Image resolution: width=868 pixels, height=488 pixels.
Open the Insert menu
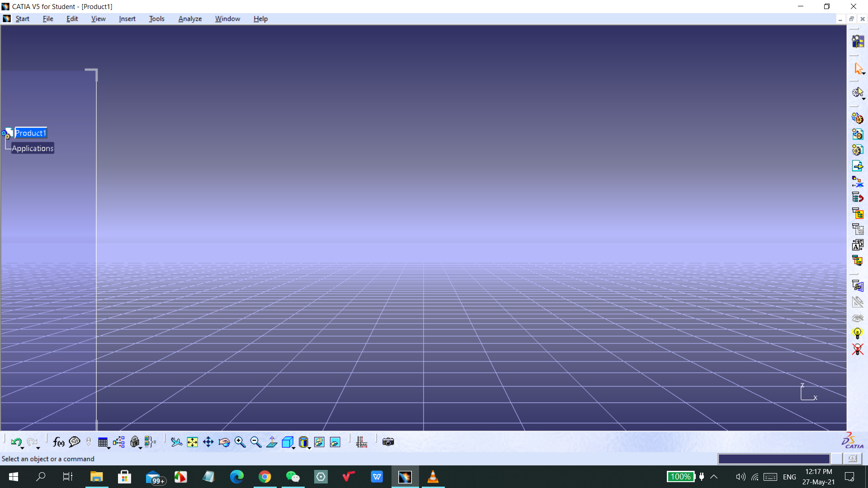pyautogui.click(x=127, y=19)
